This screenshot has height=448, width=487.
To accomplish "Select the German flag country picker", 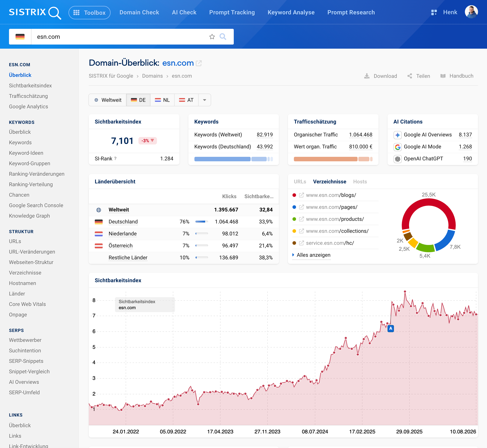I will click(20, 37).
